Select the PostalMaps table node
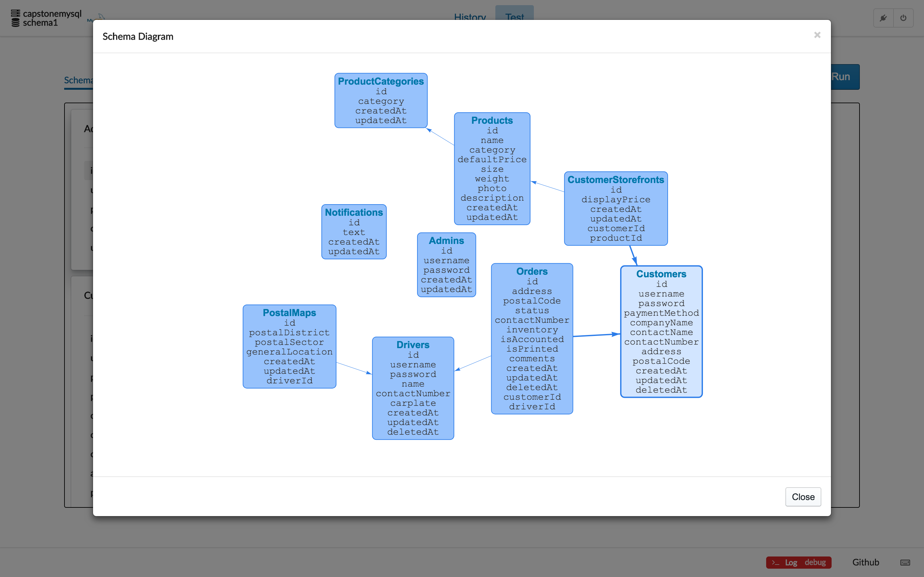 click(289, 346)
